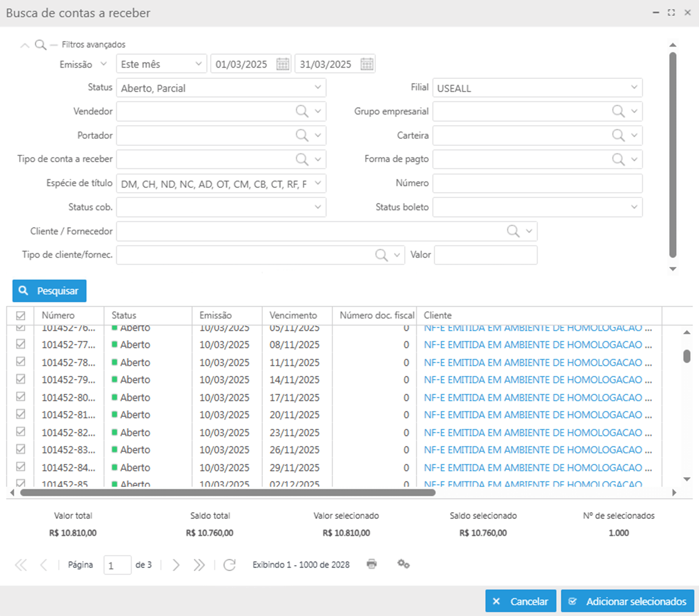Toggle the select-all header checkbox
Screen dimensions: 699x616
pyautogui.click(x=21, y=315)
